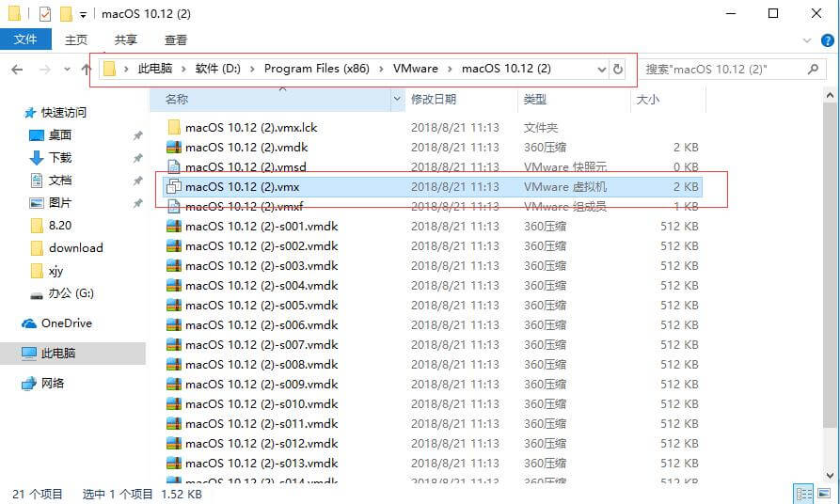Switch to details view icon in status bar
The image size is (840, 504).
point(803,494)
